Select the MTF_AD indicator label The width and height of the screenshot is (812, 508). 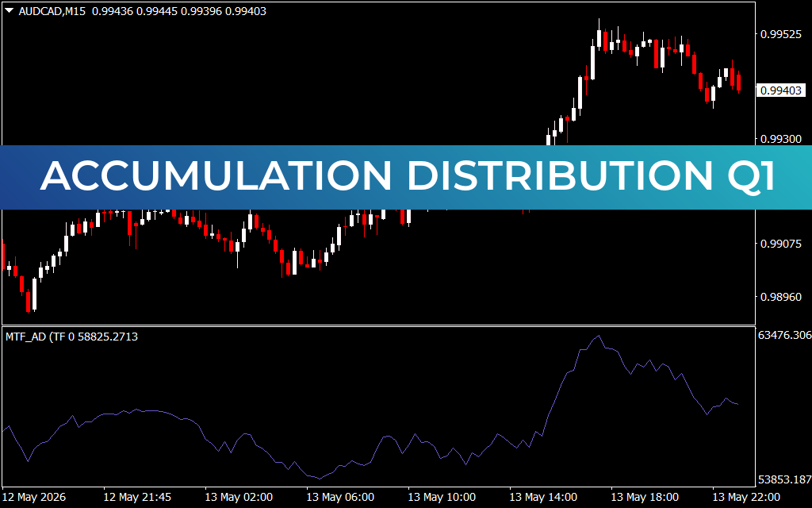[x=72, y=337]
